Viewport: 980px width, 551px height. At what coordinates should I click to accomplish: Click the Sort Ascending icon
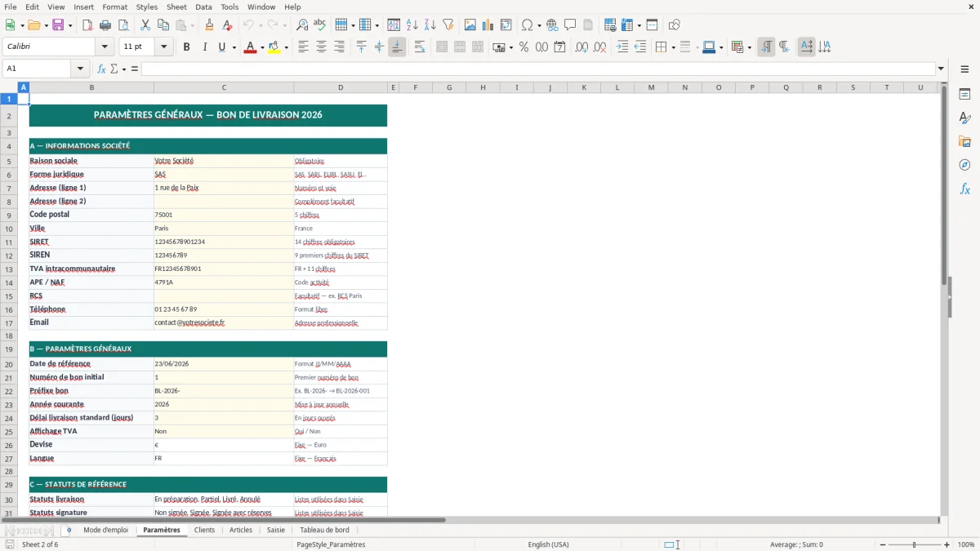pos(412,25)
